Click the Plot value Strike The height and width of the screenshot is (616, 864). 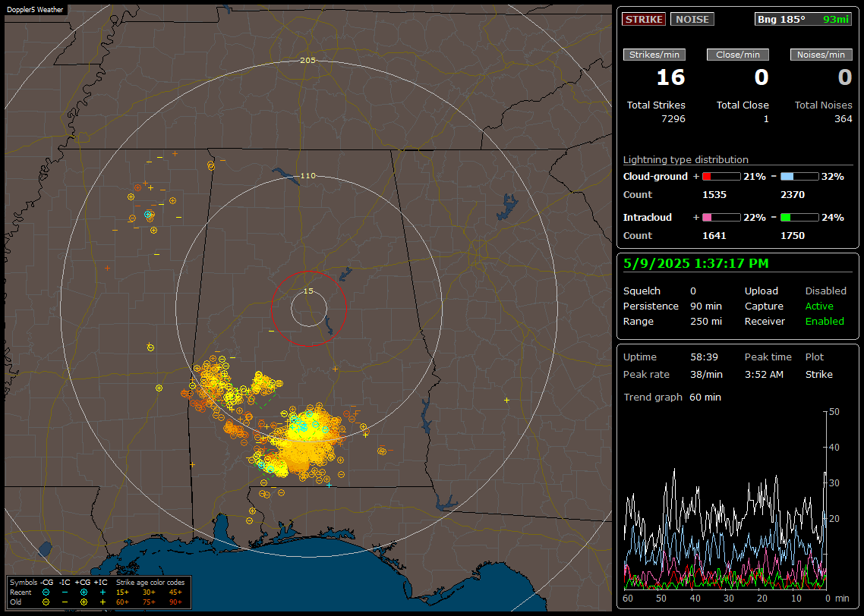pos(818,374)
